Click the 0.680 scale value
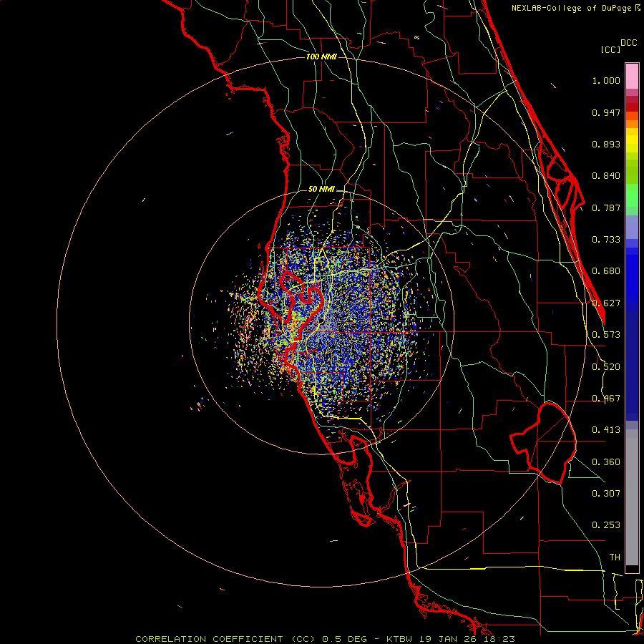Screen dimensions: 644x644 [606, 271]
